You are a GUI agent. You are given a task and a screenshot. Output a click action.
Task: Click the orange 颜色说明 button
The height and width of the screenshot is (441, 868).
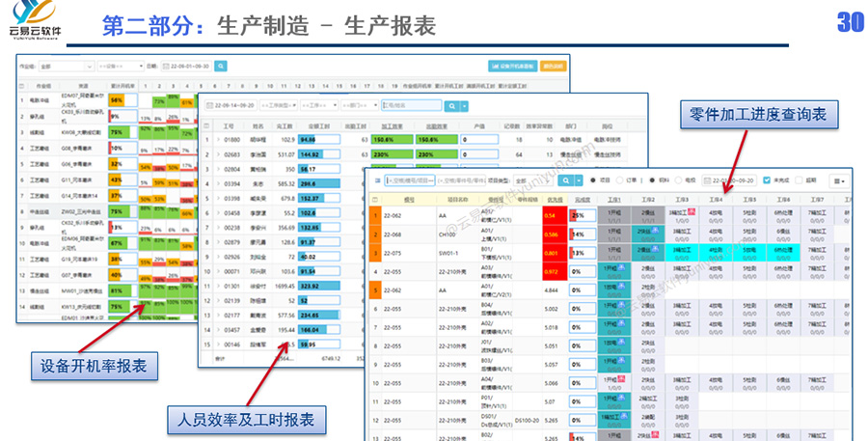(554, 67)
